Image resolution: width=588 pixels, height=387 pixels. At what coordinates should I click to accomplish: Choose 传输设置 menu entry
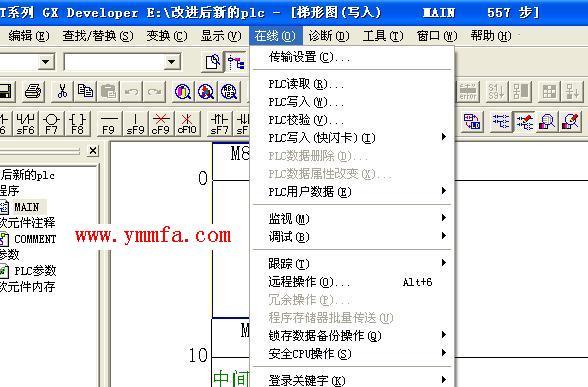tap(352, 57)
